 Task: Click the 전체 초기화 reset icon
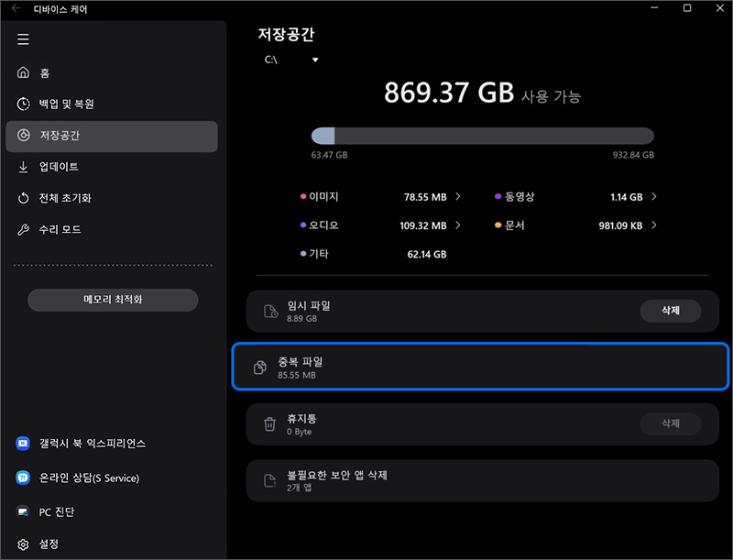(24, 198)
